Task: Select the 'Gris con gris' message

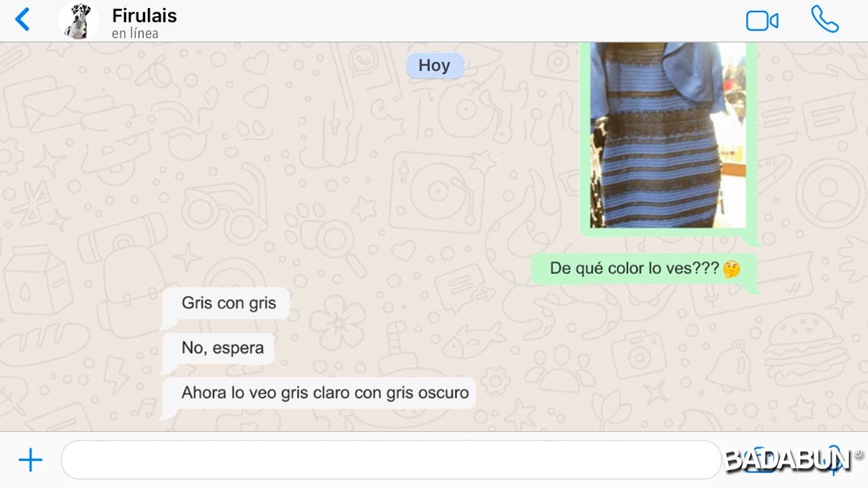Action: tap(226, 304)
